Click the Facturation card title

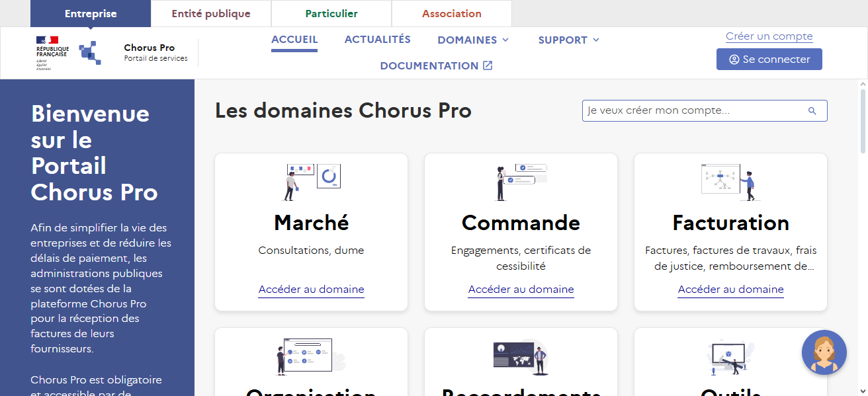731,223
